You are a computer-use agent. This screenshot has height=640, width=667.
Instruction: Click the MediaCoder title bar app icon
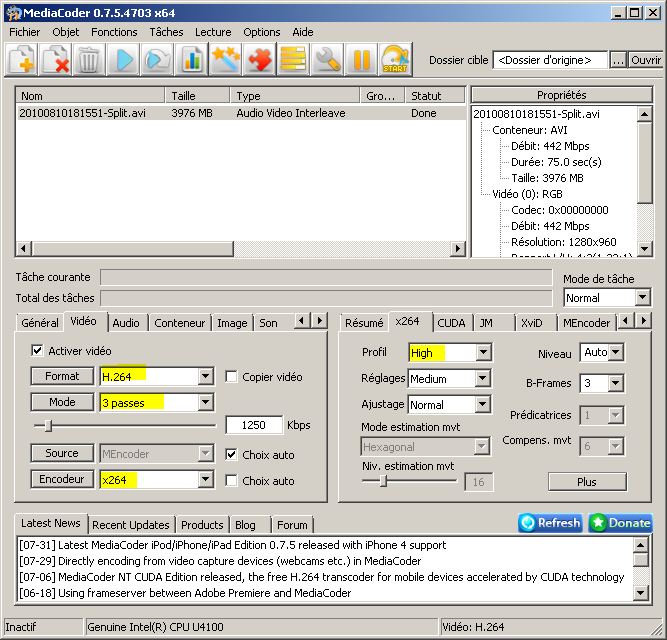[13, 13]
